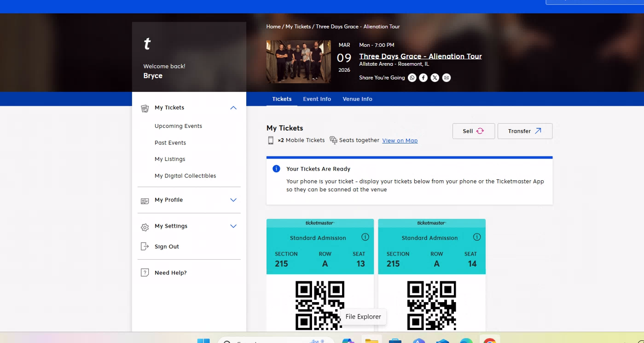This screenshot has height=343, width=644.
Task: Click 'Standard Admission' on seat 14 ticket
Action: click(x=430, y=238)
